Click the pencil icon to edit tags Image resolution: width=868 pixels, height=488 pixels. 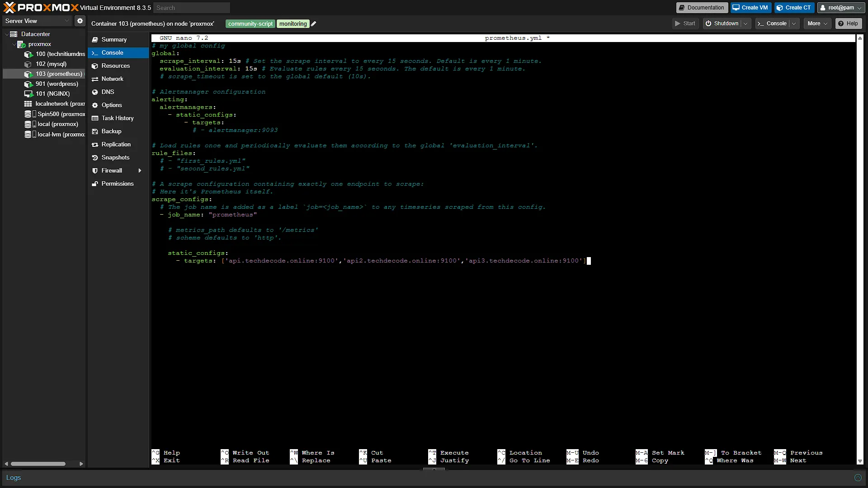coord(314,24)
